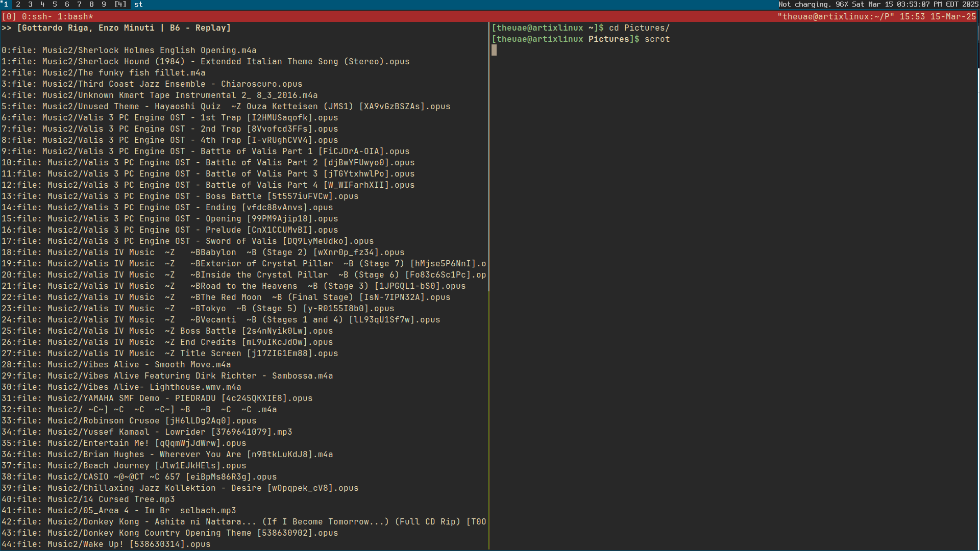Switch to workspace tag 7
This screenshot has height=551, width=980.
tap(80, 5)
